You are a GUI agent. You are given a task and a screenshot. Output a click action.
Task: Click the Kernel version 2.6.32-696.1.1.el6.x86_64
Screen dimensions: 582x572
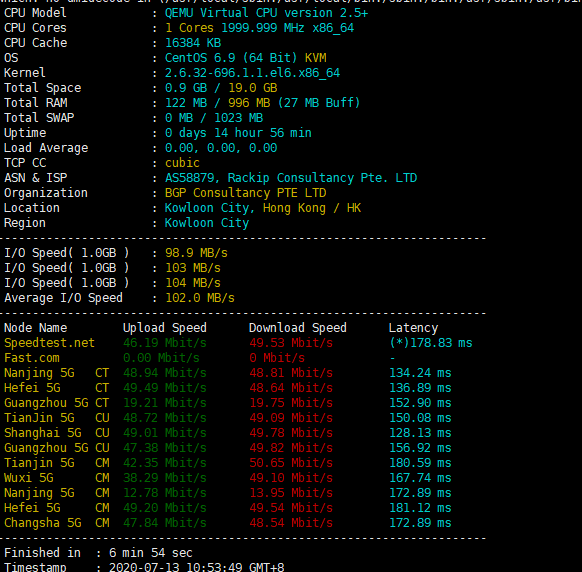(x=252, y=73)
